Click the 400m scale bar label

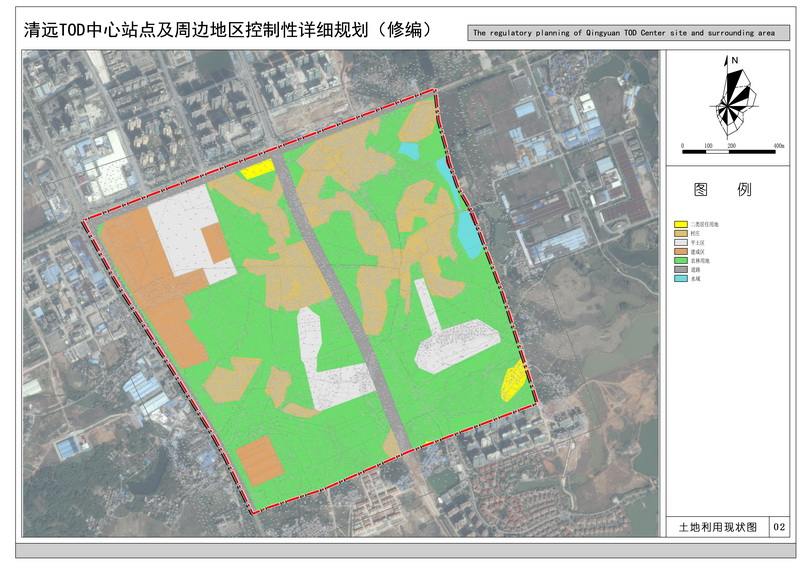pos(778,145)
